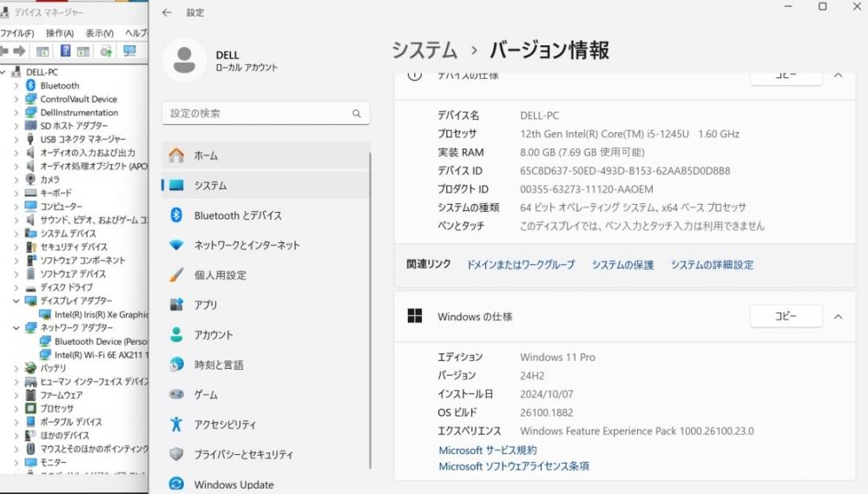Open アカウント settings page
This screenshot has width=868, height=494.
266,335
